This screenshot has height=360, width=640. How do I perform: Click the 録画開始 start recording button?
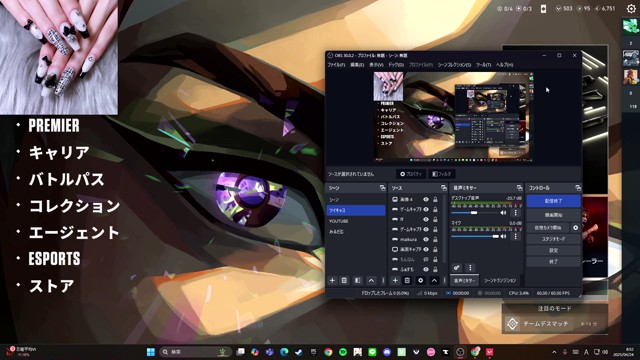553,215
